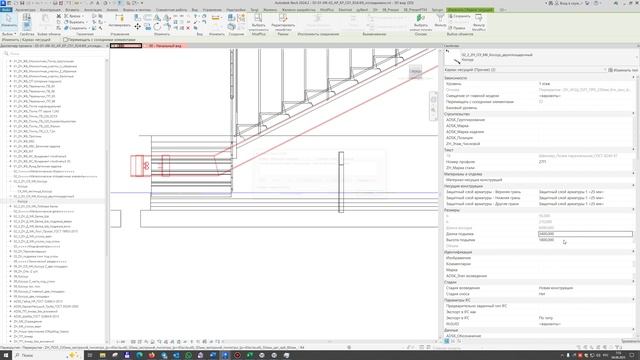Collapse the "Несущие конструкции" properties group
Screen dimensions: 640x360
(633, 186)
